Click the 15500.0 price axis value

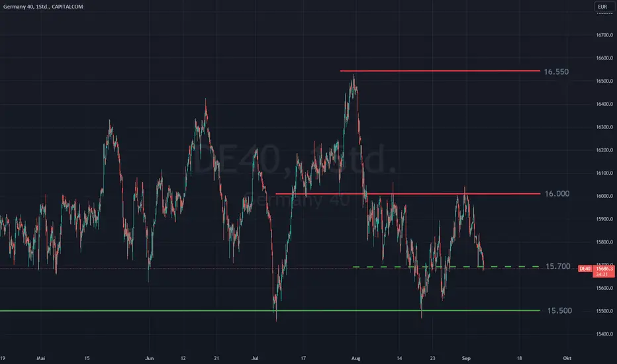tap(604, 311)
